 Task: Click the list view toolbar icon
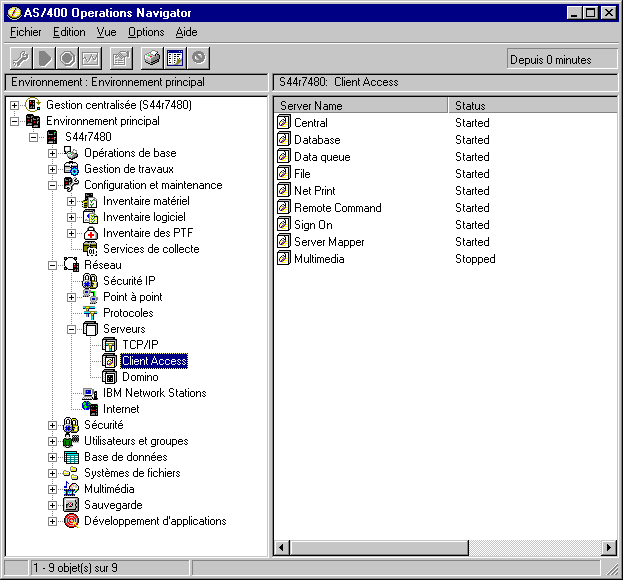pyautogui.click(x=175, y=59)
